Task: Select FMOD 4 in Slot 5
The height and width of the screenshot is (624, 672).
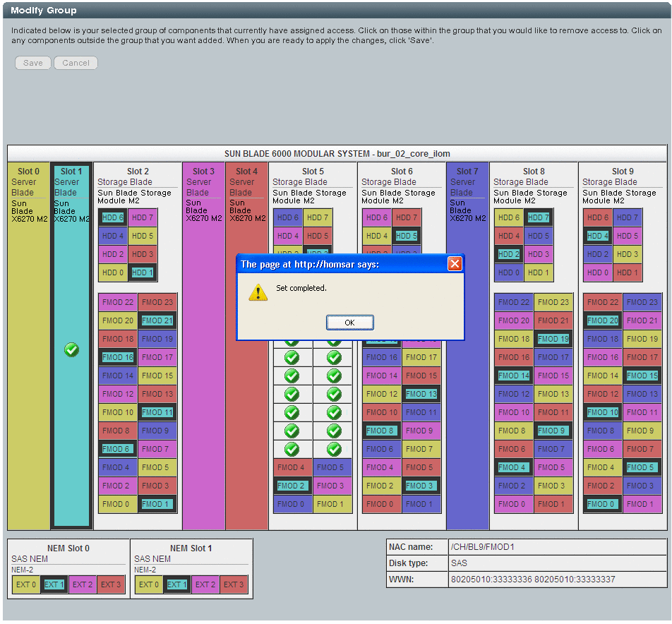Action: click(293, 467)
